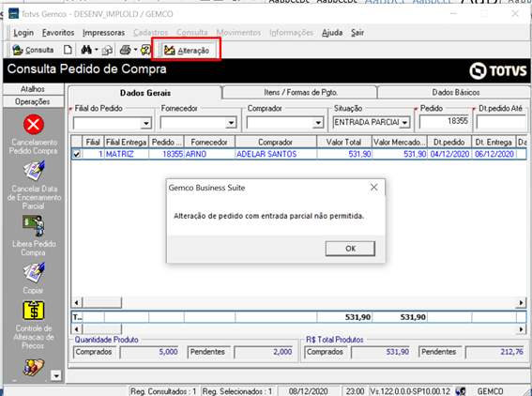Image resolution: width=532 pixels, height=396 pixels.
Task: Switch to the Dados Básicos tab
Action: click(x=455, y=92)
